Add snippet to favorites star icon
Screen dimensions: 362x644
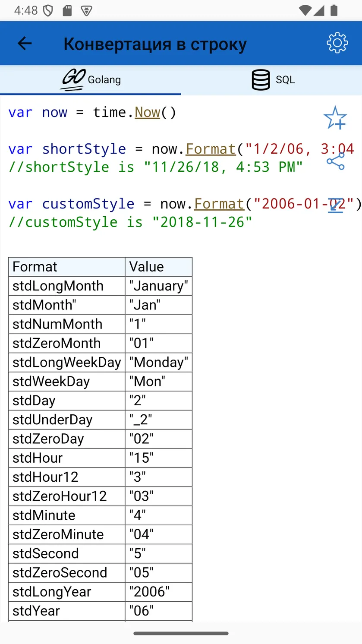click(x=335, y=117)
